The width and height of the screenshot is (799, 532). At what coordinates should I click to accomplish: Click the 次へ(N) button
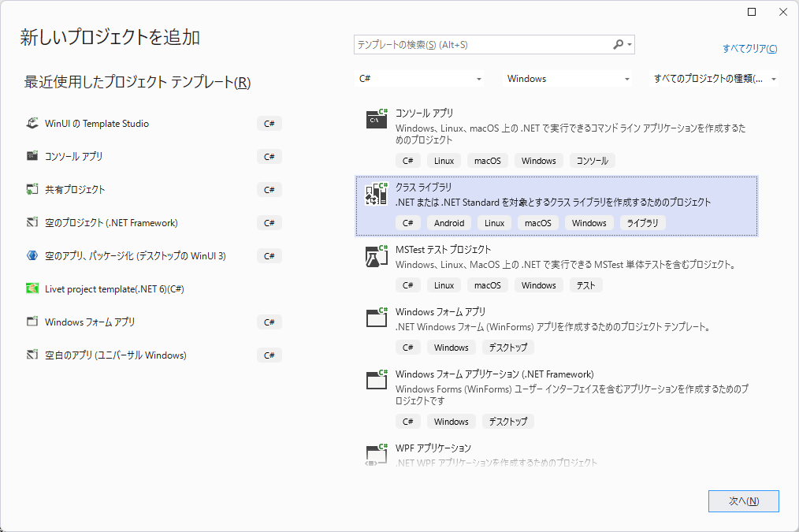(744, 501)
